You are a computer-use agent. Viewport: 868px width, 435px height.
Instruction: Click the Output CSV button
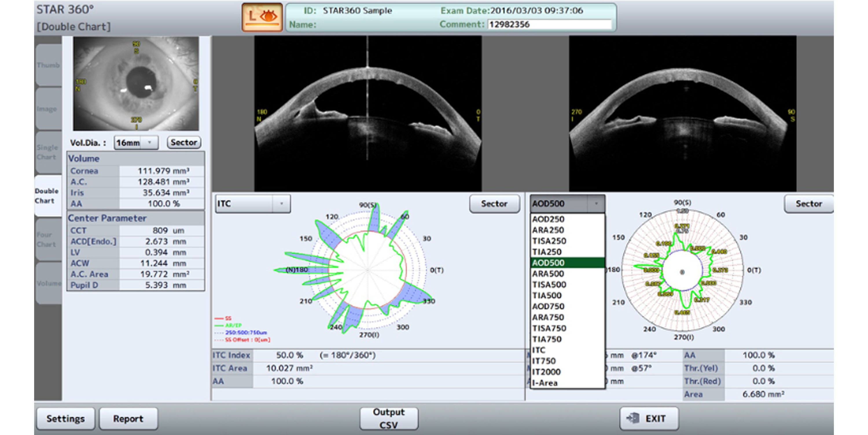coord(389,418)
